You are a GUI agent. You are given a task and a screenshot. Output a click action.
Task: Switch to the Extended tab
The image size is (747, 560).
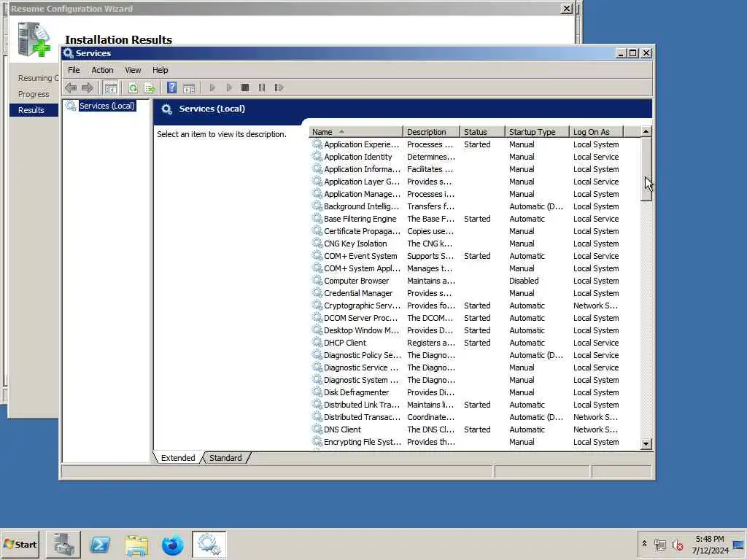pos(178,458)
